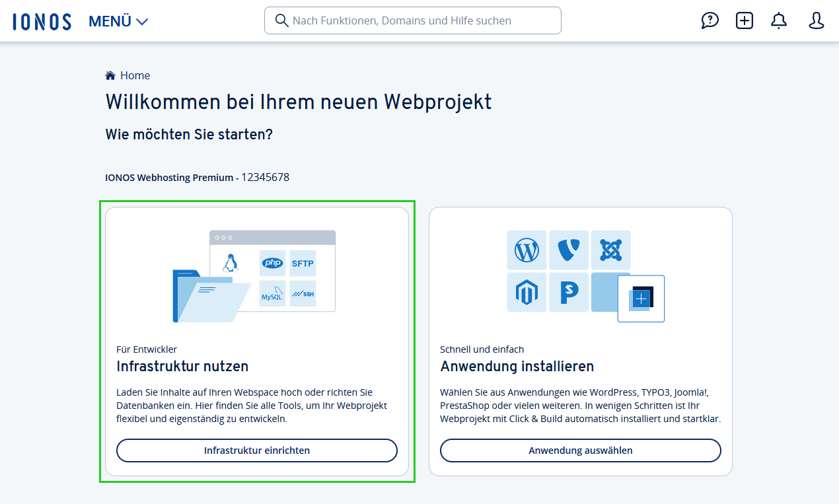Viewport: 839px width, 504px height.
Task: Click the Infrastruktur nutzen heading
Action: [x=182, y=366]
